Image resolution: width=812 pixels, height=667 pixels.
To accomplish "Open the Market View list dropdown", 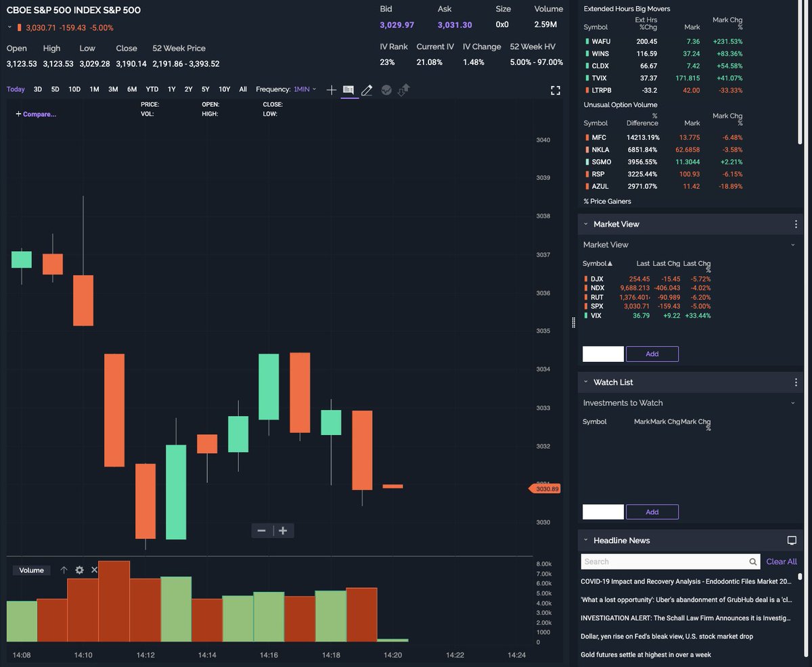I will [x=793, y=245].
